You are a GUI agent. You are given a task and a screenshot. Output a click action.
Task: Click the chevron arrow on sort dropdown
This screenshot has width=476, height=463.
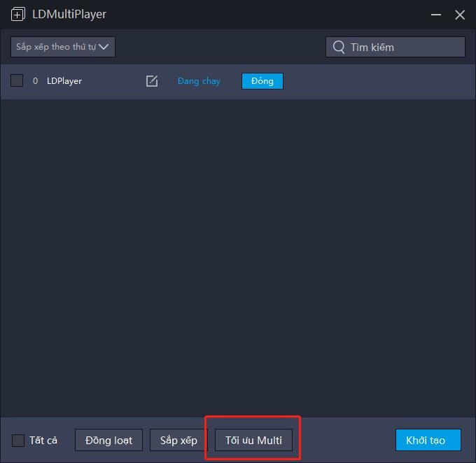click(104, 47)
